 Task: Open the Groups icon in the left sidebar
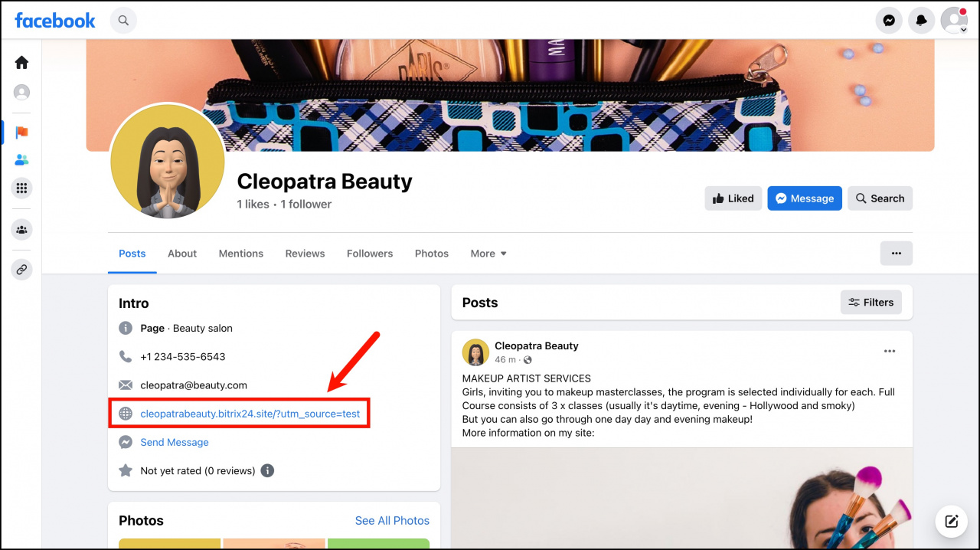21,229
